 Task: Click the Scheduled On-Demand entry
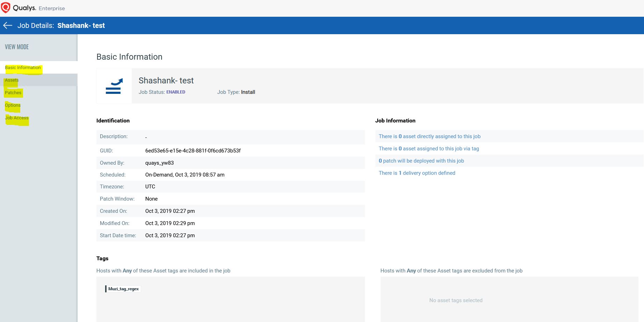click(185, 174)
